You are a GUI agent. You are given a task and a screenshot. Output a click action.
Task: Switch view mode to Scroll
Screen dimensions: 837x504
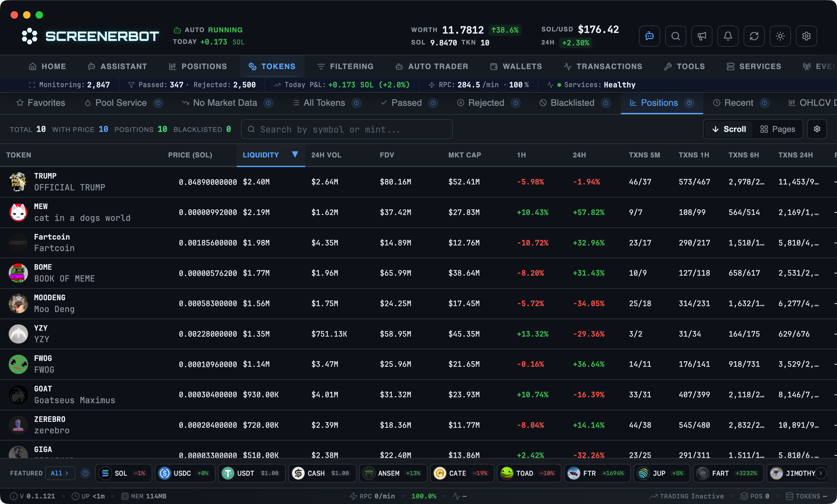(729, 129)
